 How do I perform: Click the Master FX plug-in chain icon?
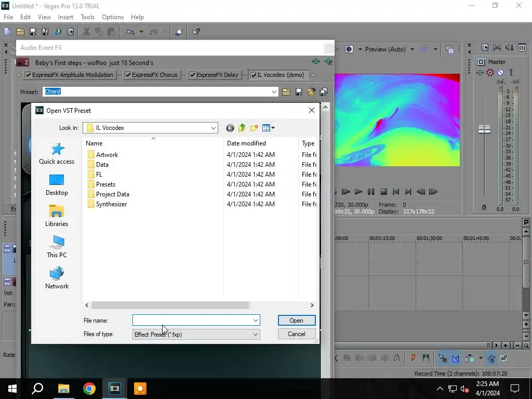[x=480, y=72]
